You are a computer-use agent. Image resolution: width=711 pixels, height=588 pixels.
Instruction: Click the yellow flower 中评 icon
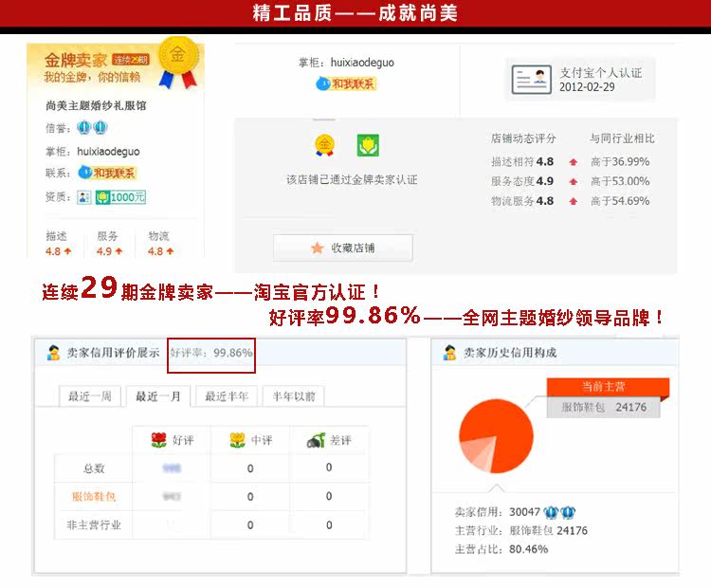[x=237, y=440]
